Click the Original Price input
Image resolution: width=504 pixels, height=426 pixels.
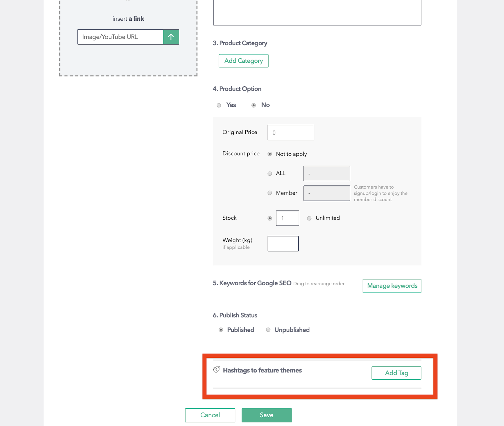pyautogui.click(x=291, y=133)
